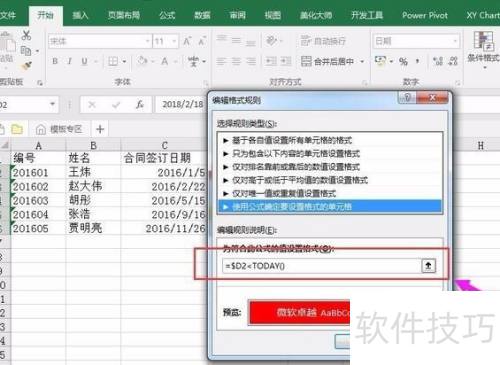
Task: Click the Bottom Align icon
Action: 251,43
